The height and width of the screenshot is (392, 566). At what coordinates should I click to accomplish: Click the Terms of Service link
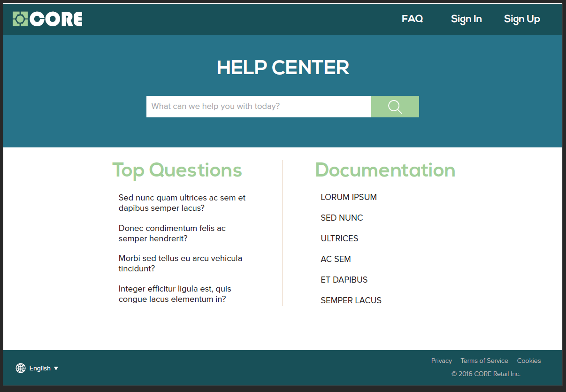484,361
